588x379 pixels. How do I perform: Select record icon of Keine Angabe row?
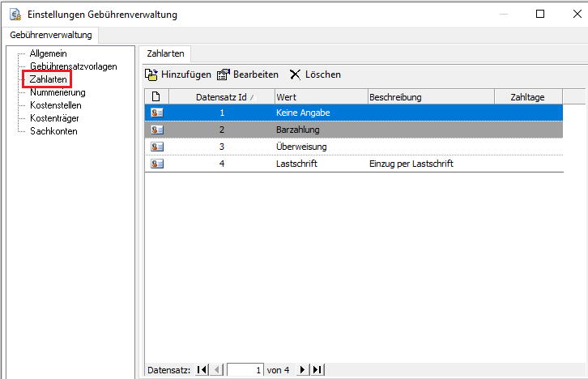click(157, 113)
